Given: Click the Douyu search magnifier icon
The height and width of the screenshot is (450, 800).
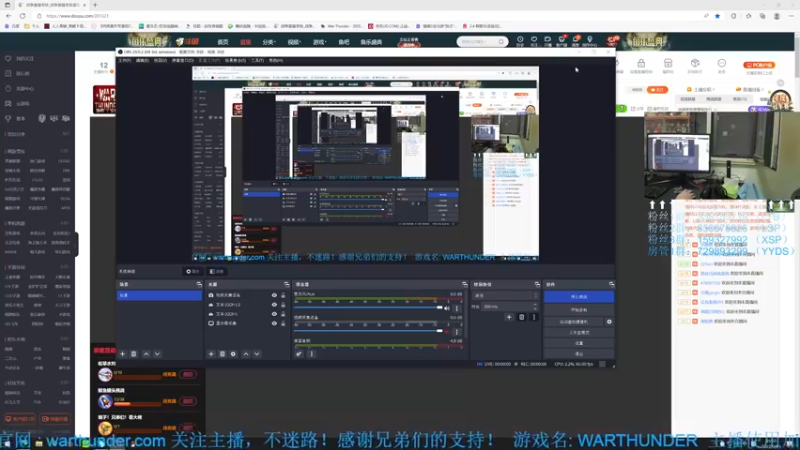Looking at the screenshot, I should 501,42.
